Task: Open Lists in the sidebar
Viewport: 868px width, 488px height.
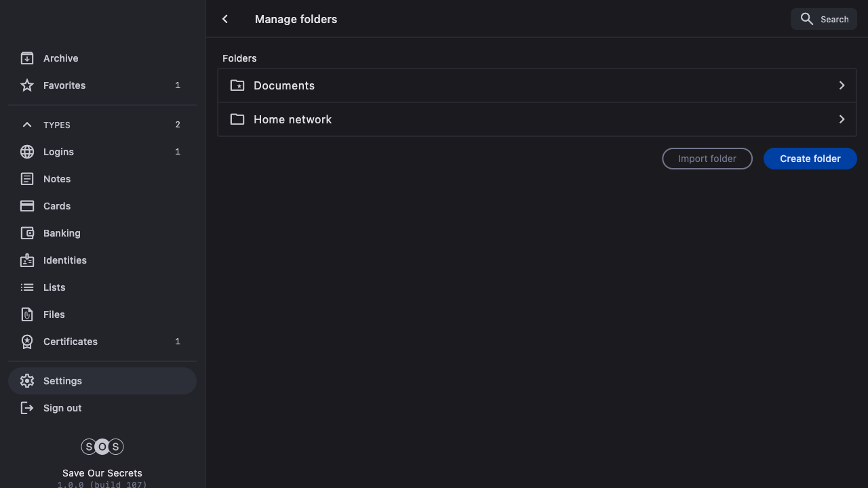Action: click(54, 287)
